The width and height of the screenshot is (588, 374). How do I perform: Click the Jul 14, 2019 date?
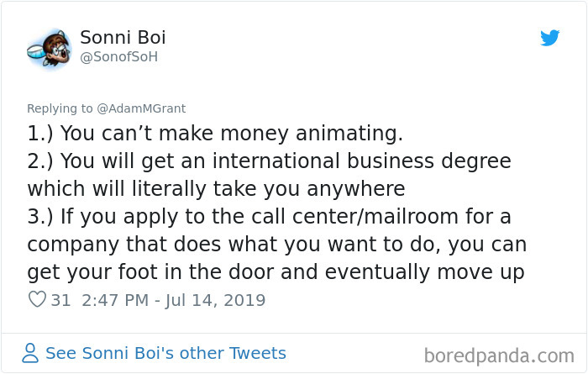point(215,301)
